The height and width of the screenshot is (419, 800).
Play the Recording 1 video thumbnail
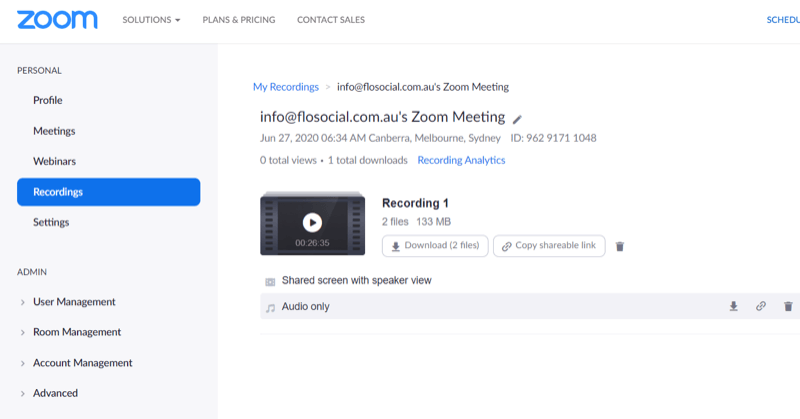(x=312, y=223)
